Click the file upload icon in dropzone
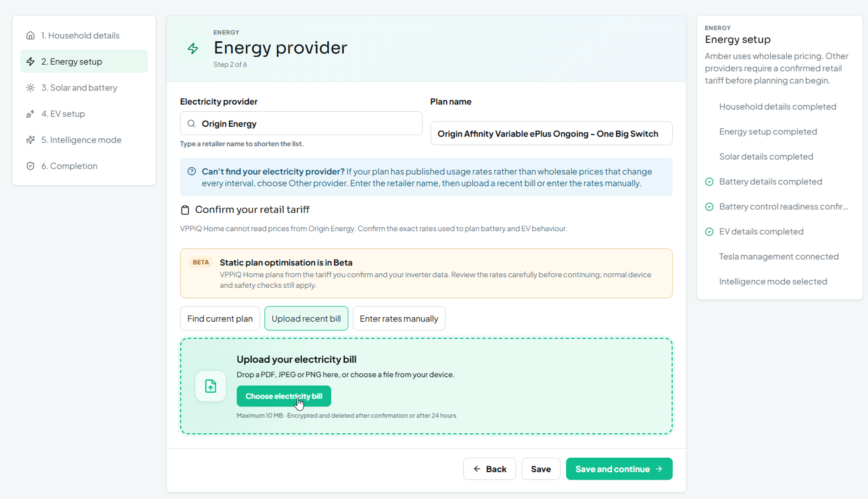This screenshot has height=499, width=868. click(x=210, y=386)
